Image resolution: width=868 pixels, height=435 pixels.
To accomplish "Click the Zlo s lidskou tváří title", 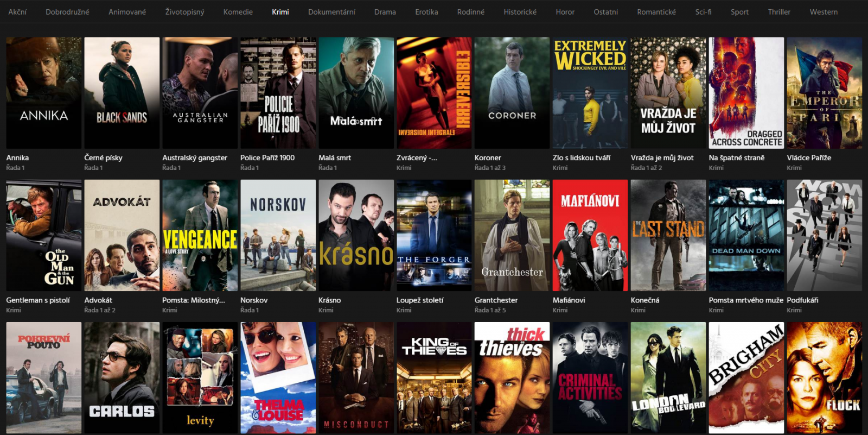I will [x=582, y=157].
